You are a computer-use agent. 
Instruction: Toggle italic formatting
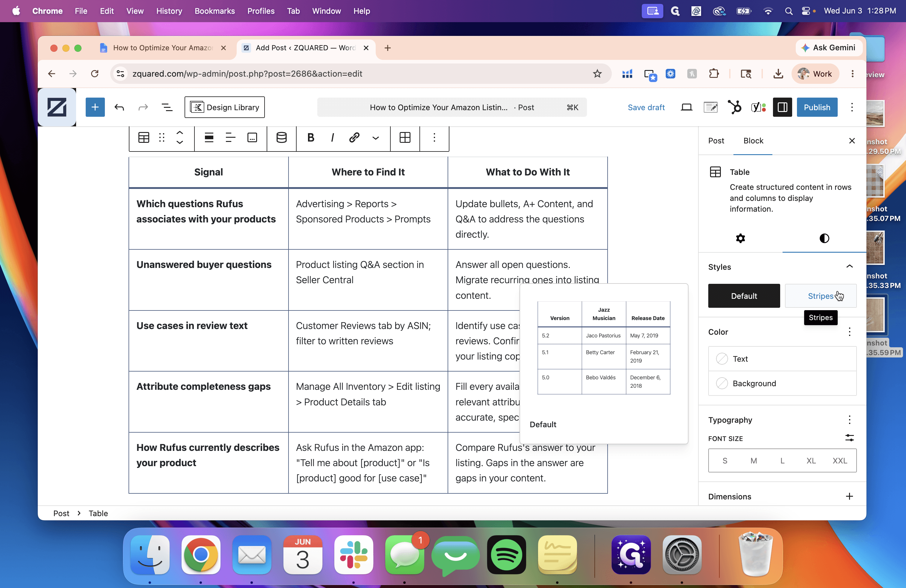[332, 137]
